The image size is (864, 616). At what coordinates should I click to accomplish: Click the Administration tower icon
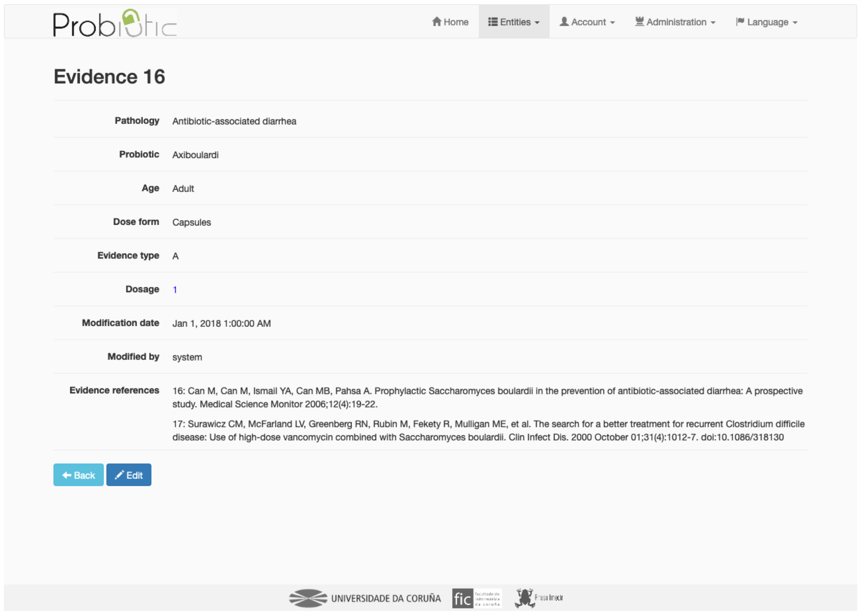click(640, 22)
